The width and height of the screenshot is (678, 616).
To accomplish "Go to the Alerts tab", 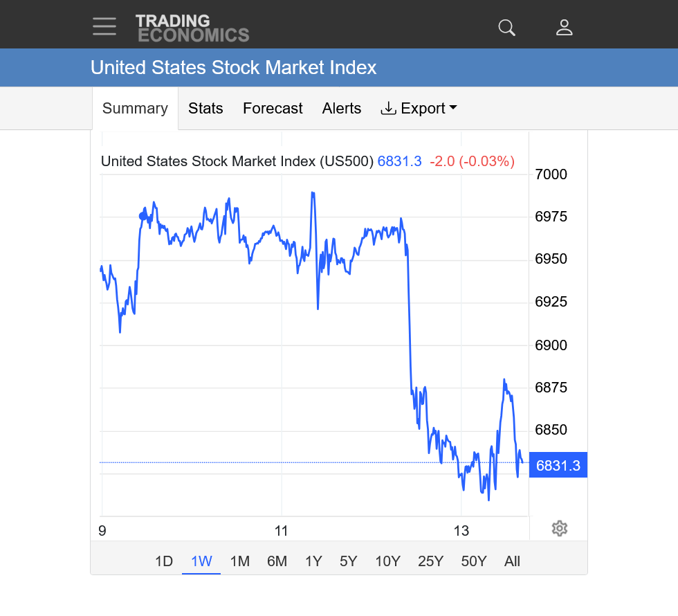I will coord(342,109).
